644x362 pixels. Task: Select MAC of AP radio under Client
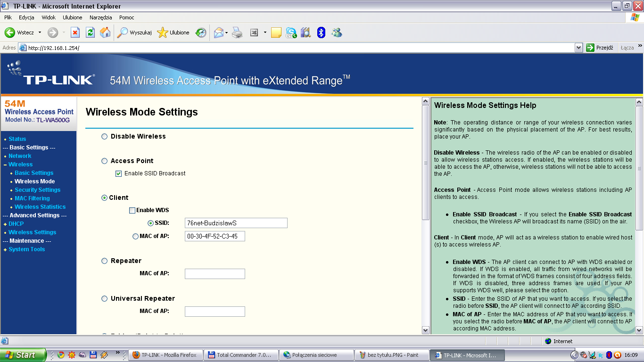point(136,236)
